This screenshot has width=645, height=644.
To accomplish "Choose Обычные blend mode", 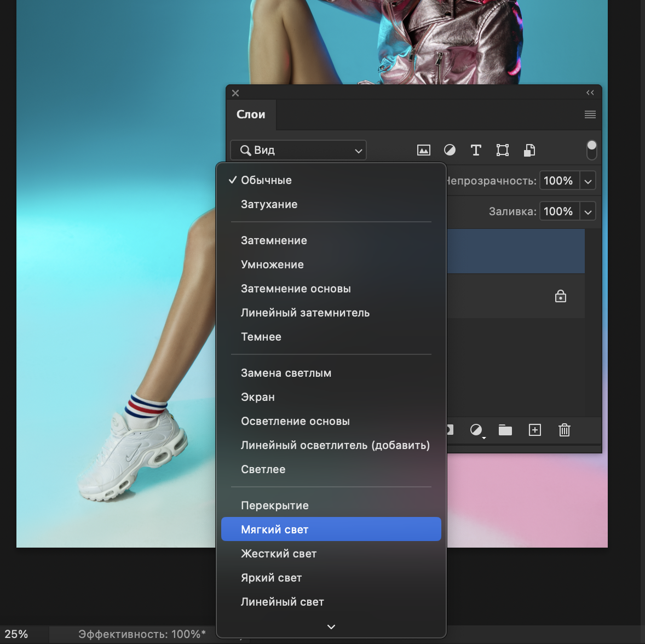I will point(331,180).
